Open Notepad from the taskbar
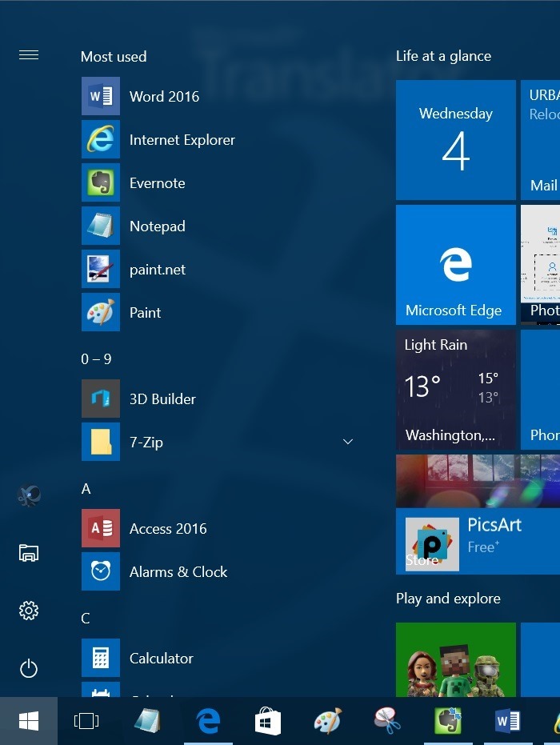560x745 pixels. [148, 721]
